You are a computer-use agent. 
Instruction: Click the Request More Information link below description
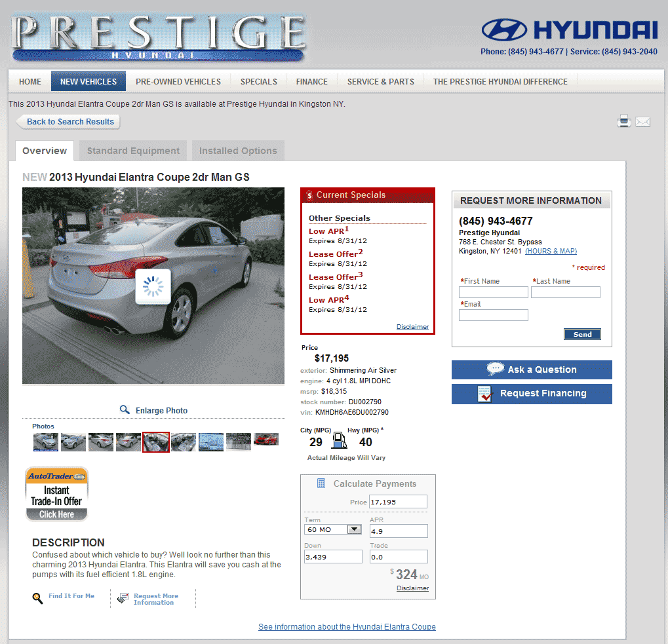point(156,599)
